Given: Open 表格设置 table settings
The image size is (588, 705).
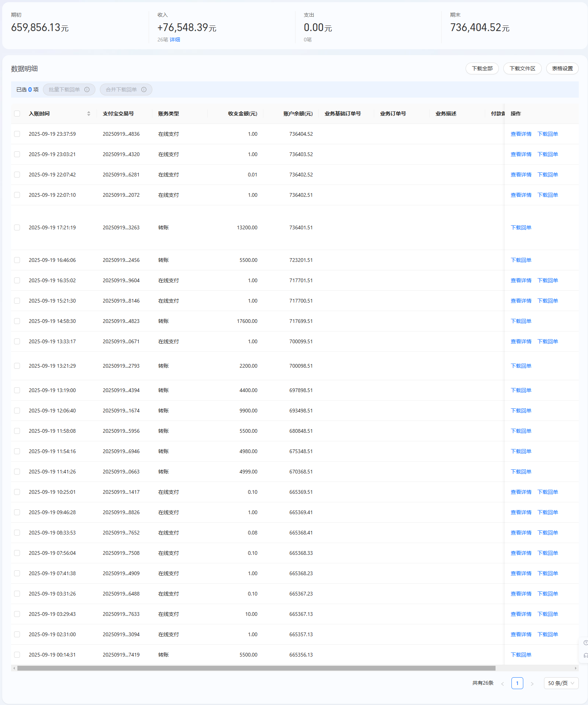Looking at the screenshot, I should point(562,68).
